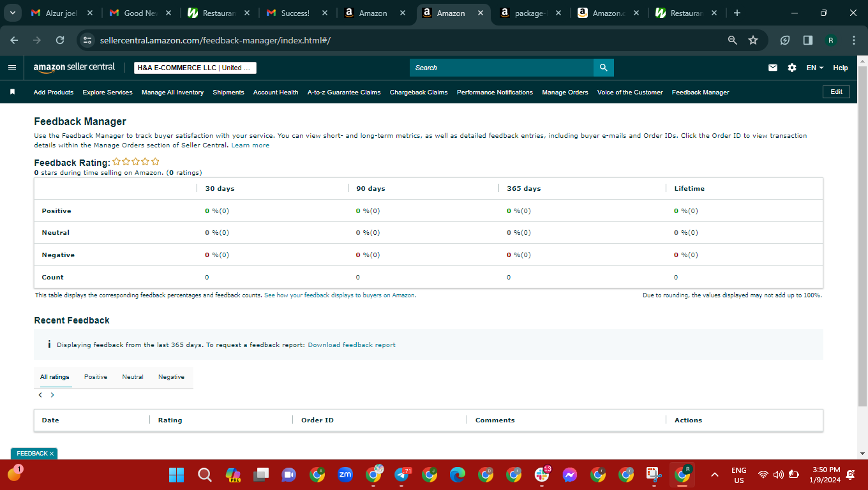Click the page vertical scrollbar
The height and width of the screenshot is (490, 868).
[x=862, y=237]
